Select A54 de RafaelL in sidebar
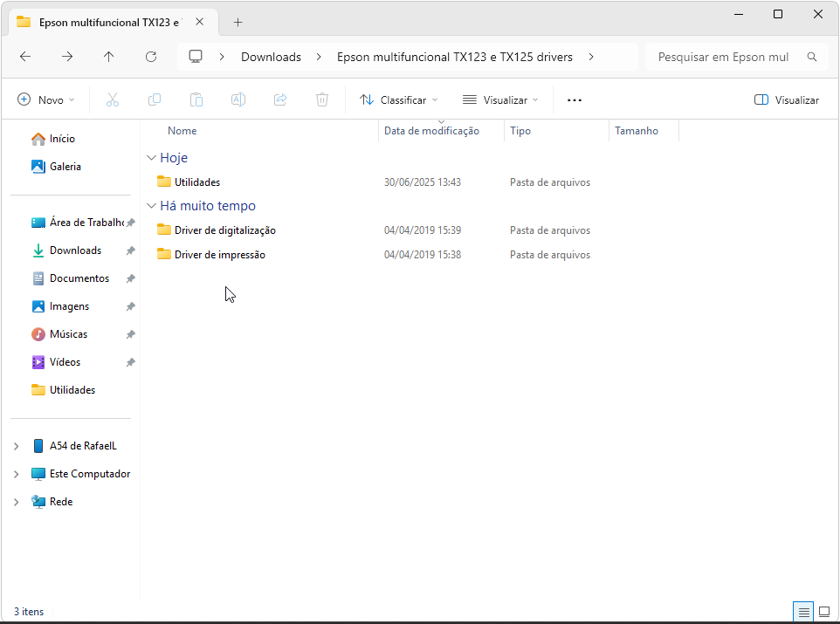 75,446
